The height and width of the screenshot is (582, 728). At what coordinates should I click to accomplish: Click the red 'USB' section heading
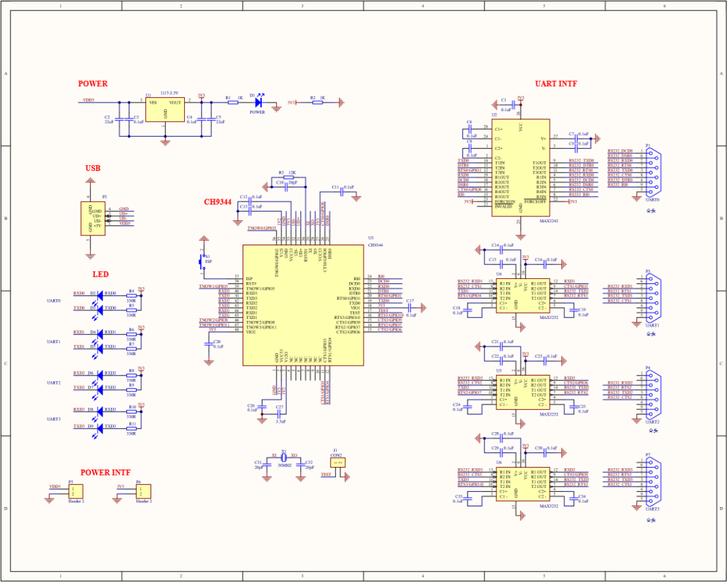click(x=93, y=168)
